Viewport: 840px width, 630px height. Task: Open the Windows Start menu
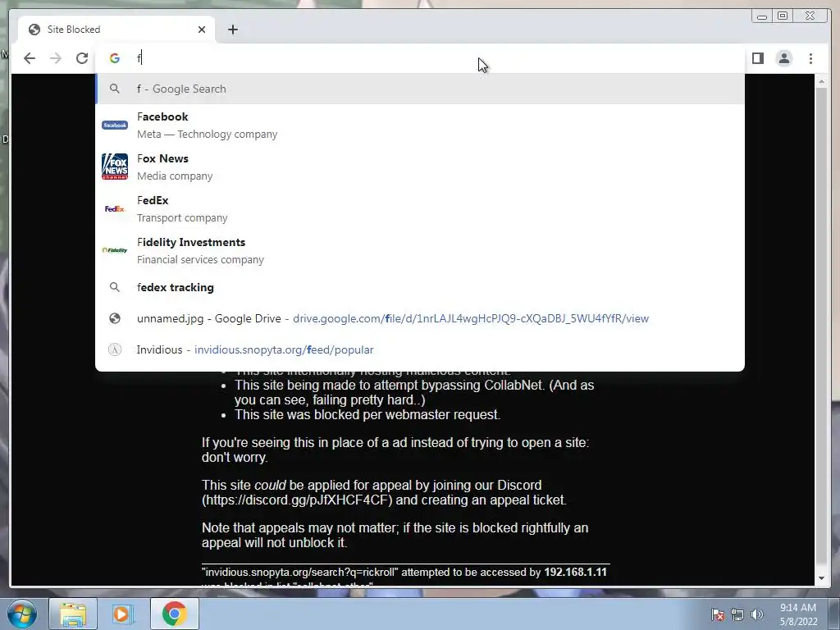[x=21, y=614]
